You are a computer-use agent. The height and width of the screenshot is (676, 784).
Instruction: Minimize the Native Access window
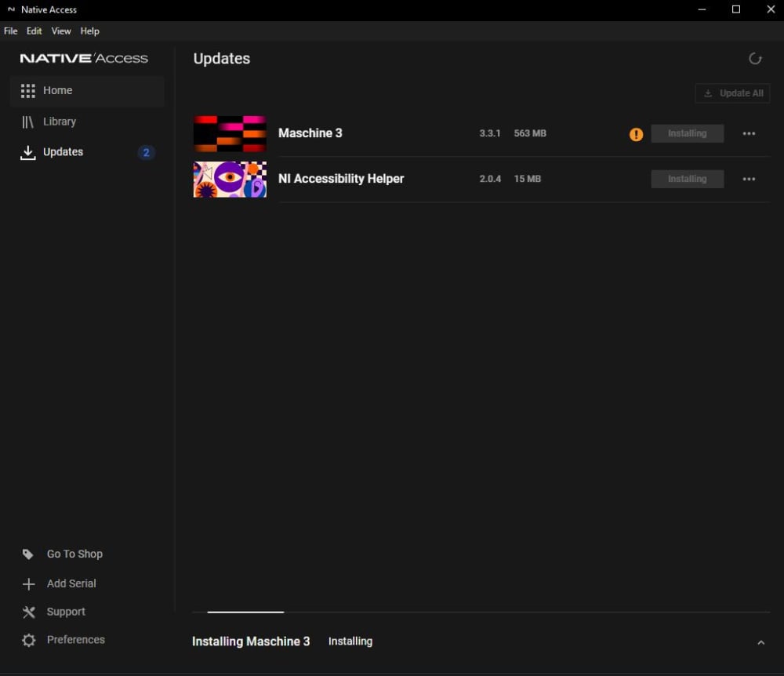point(702,9)
